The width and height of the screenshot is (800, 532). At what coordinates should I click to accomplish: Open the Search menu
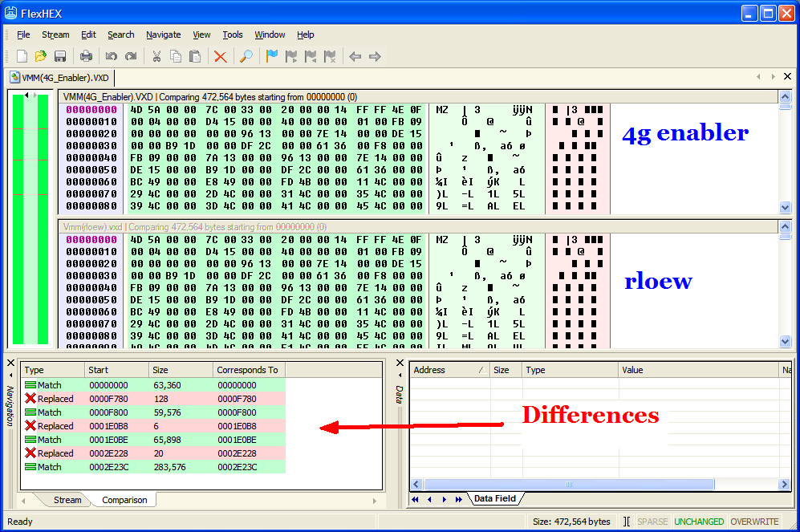coord(121,35)
